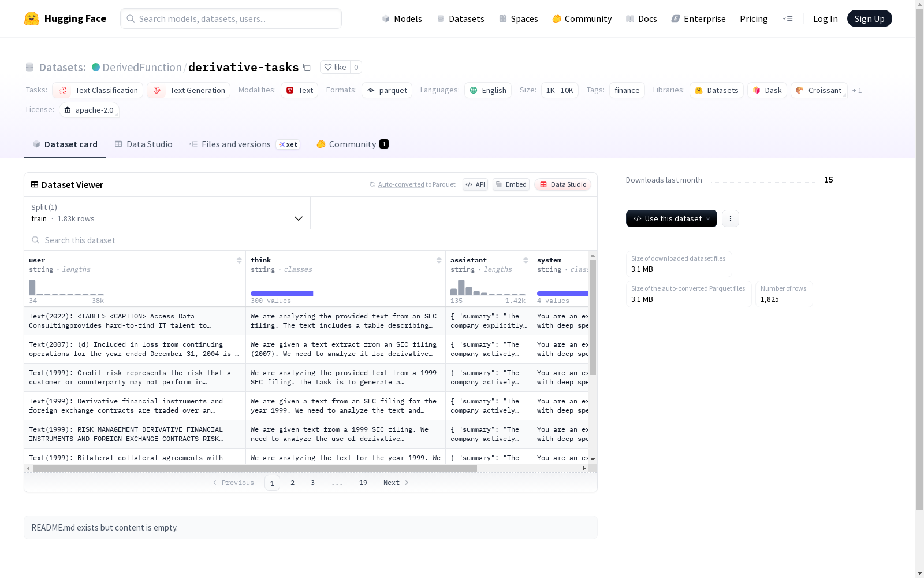The height and width of the screenshot is (578, 924).
Task: Go to page 2 of results
Action: click(293, 483)
